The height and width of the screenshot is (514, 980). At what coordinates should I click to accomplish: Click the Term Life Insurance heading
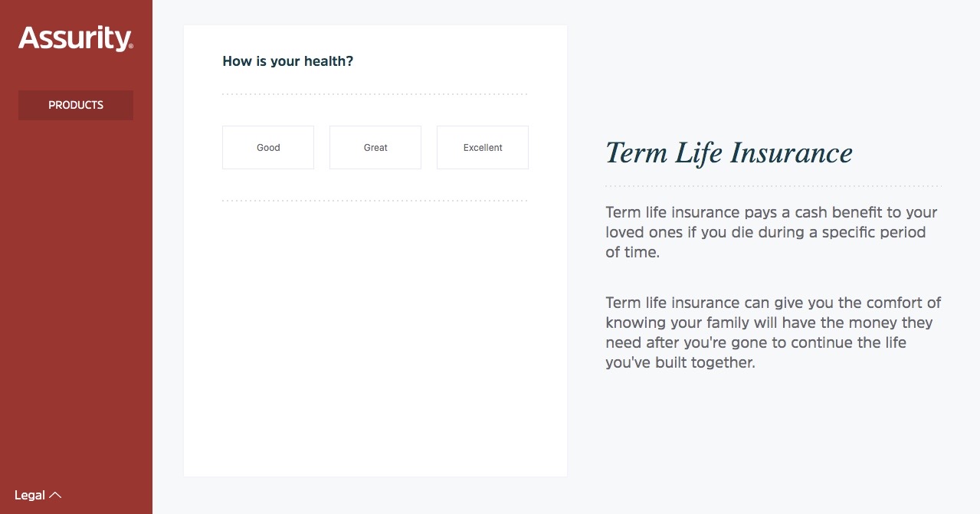point(728,152)
